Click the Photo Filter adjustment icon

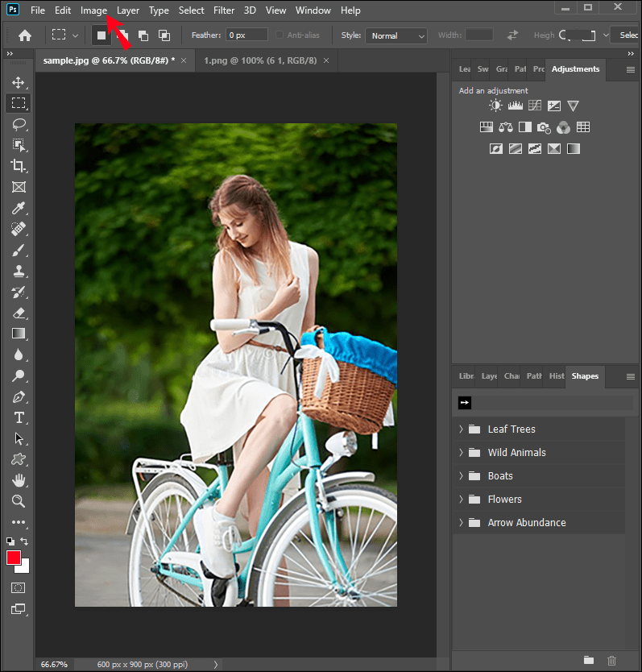[544, 127]
